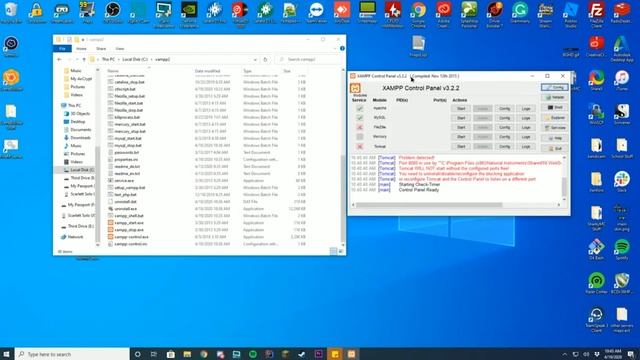Launch TeamSpeak 3 Client desktop icon
The height and width of the screenshot is (360, 640).
point(596,319)
